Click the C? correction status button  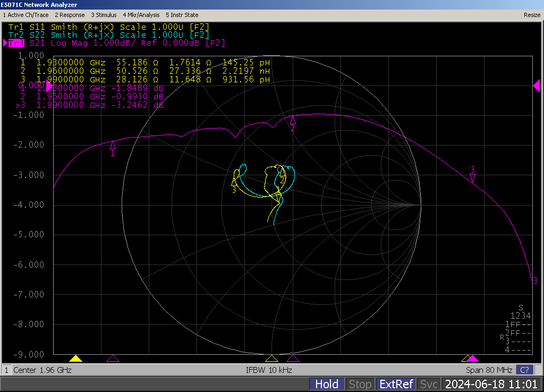tap(525, 370)
